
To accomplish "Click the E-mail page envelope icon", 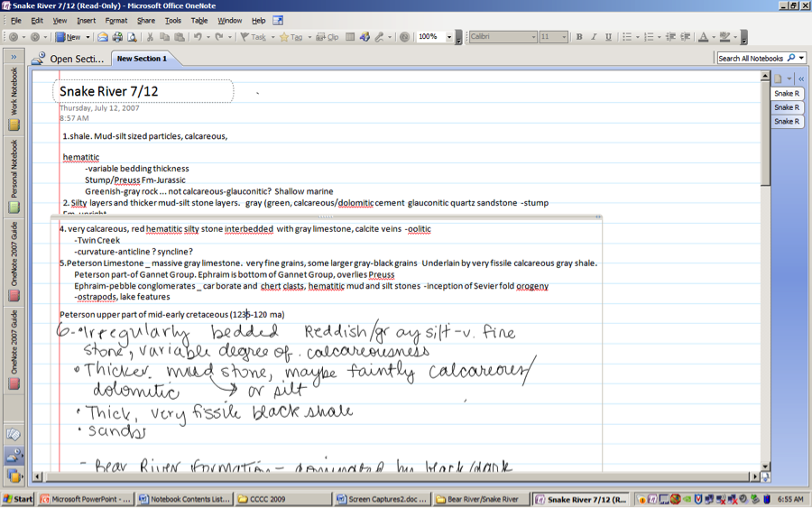I will coord(103,37).
